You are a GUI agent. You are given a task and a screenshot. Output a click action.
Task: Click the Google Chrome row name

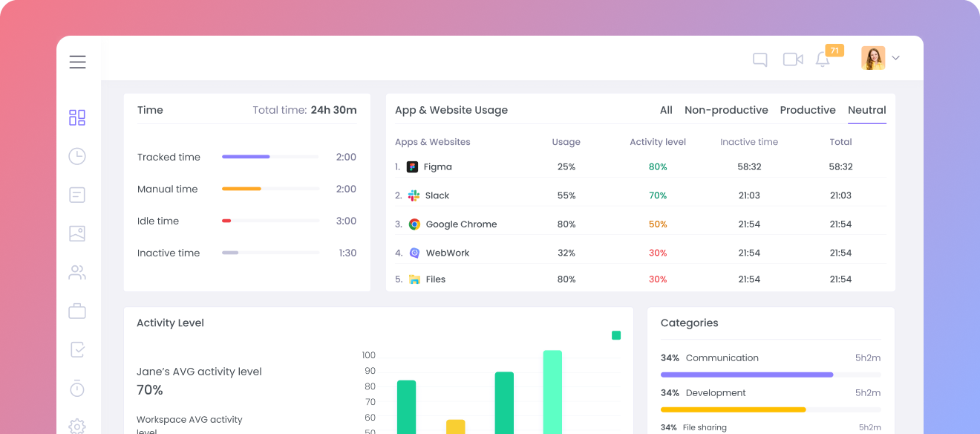pyautogui.click(x=461, y=224)
